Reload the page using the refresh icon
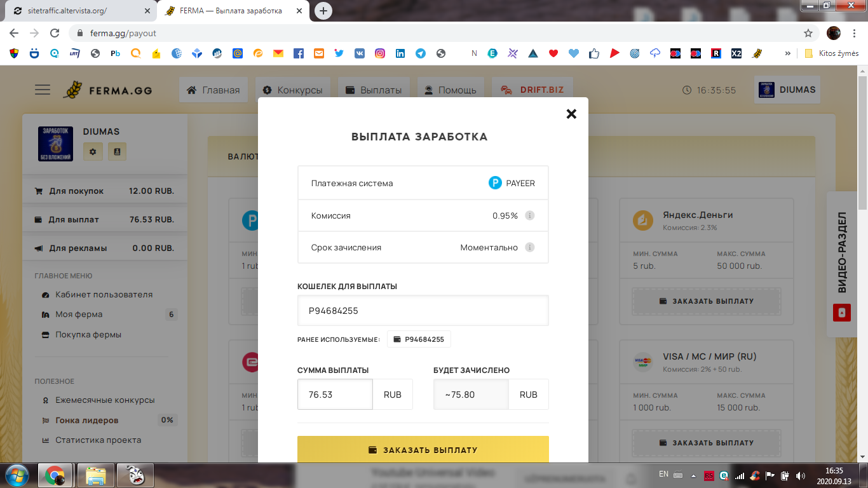 pyautogui.click(x=55, y=33)
